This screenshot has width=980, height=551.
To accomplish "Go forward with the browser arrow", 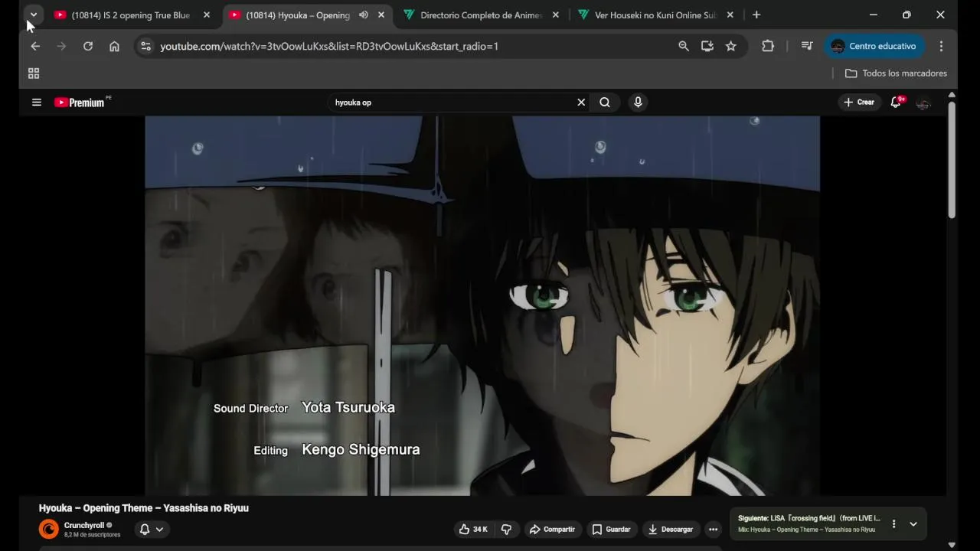I will coord(61,46).
